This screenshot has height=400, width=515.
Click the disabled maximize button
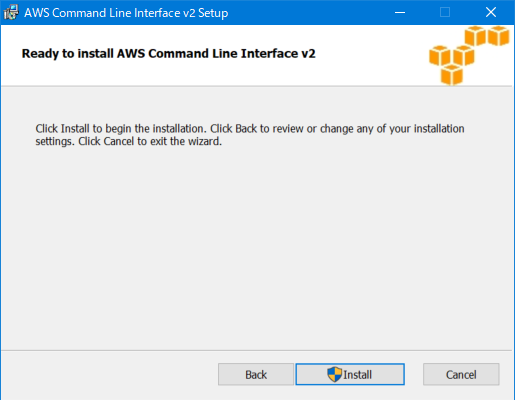click(445, 12)
